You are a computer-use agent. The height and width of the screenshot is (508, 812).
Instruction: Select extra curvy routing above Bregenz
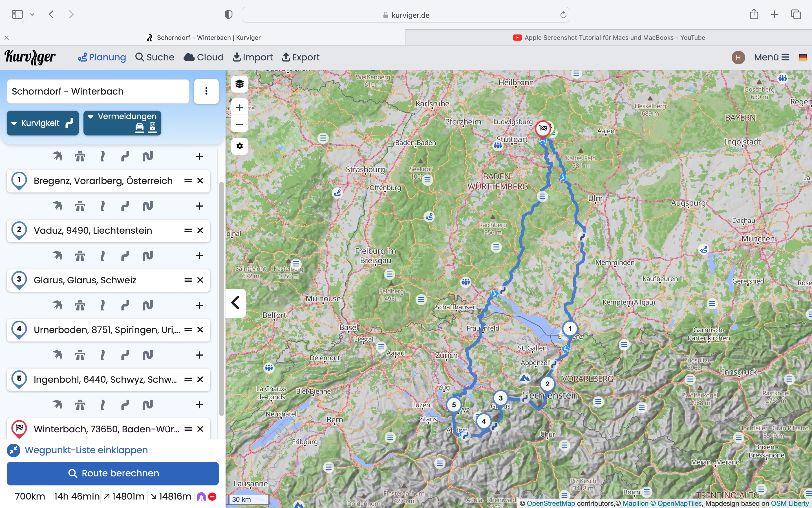[x=148, y=156]
